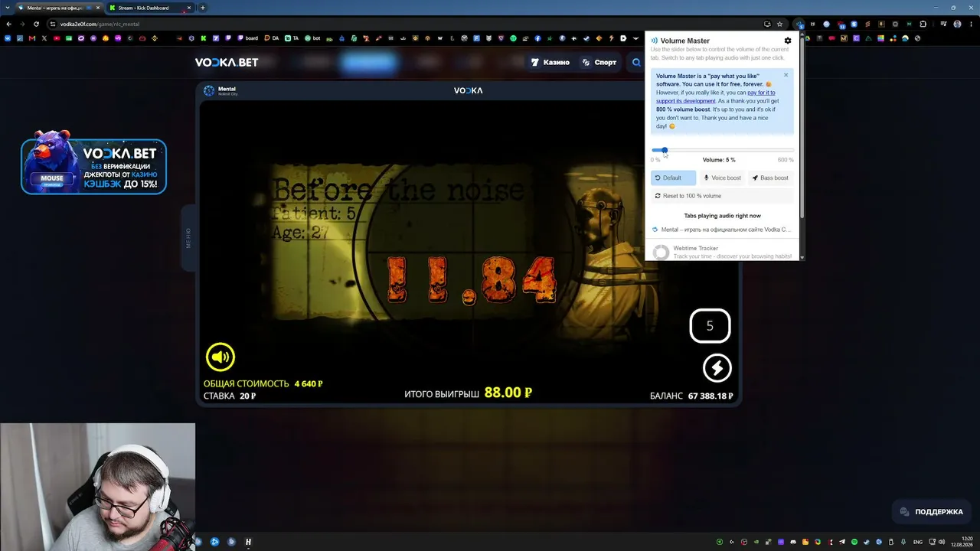The width and height of the screenshot is (980, 551).
Task: Open the Chrome three-dot menu
Action: (971, 24)
